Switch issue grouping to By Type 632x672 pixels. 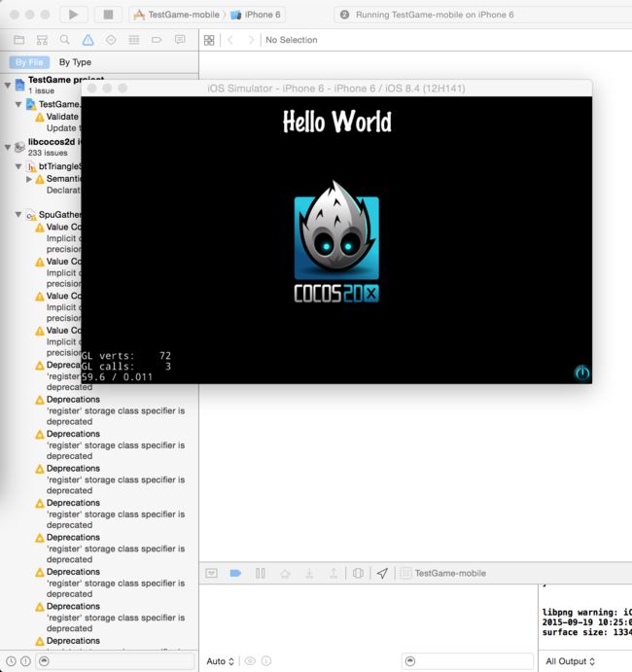75,62
